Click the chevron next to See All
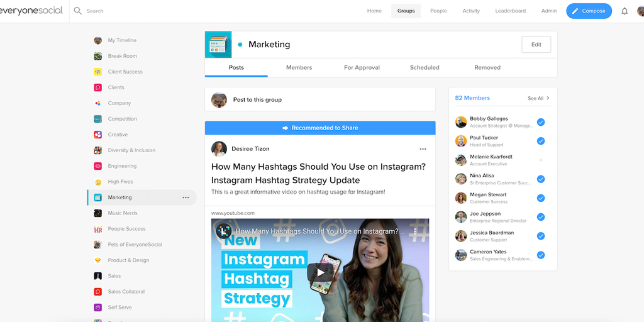This screenshot has height=322, width=644. coord(548,98)
